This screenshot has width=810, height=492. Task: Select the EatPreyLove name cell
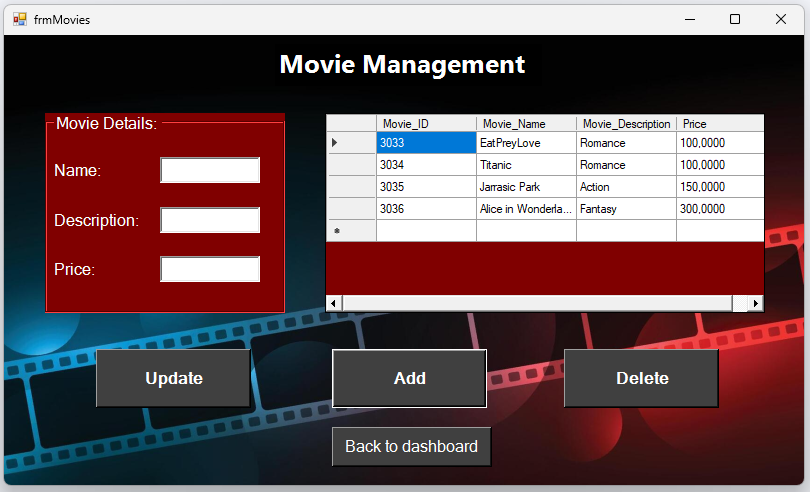[526, 143]
